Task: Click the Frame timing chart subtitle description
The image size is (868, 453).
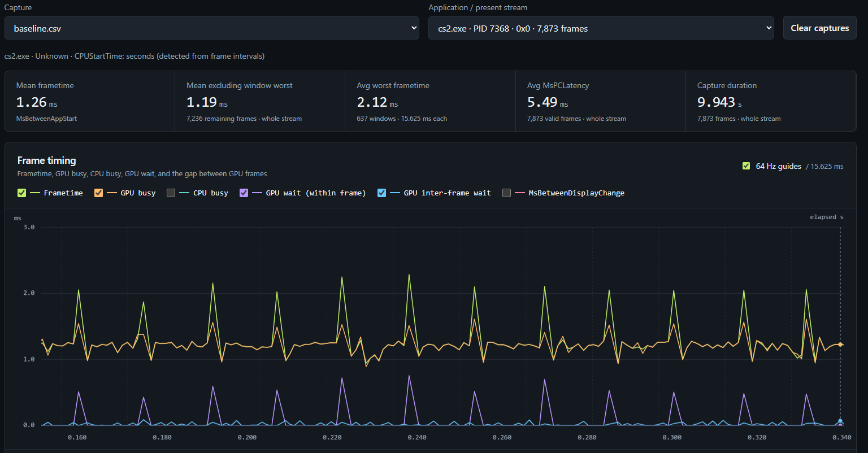Action: pyautogui.click(x=142, y=174)
